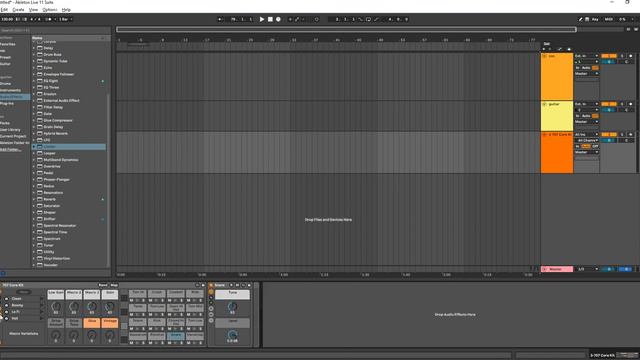Launch the Boomy macro variation
Image resolution: width=640 pixels, height=360 pixels.
[x=6, y=305]
